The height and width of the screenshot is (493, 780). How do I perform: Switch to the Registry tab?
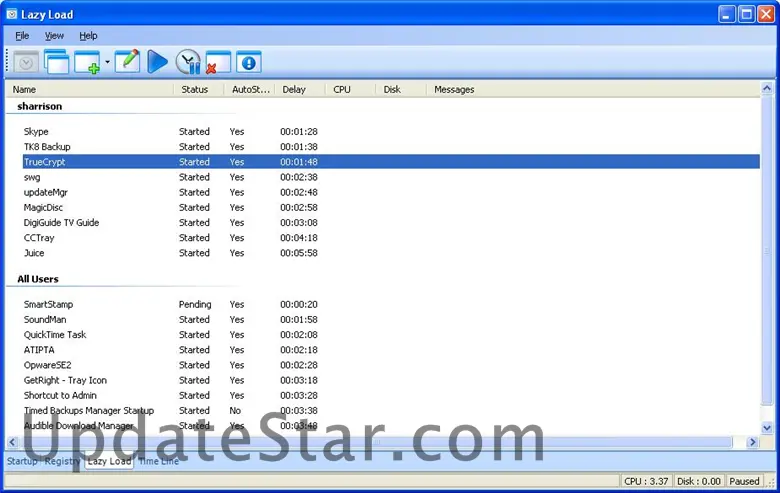(x=62, y=461)
